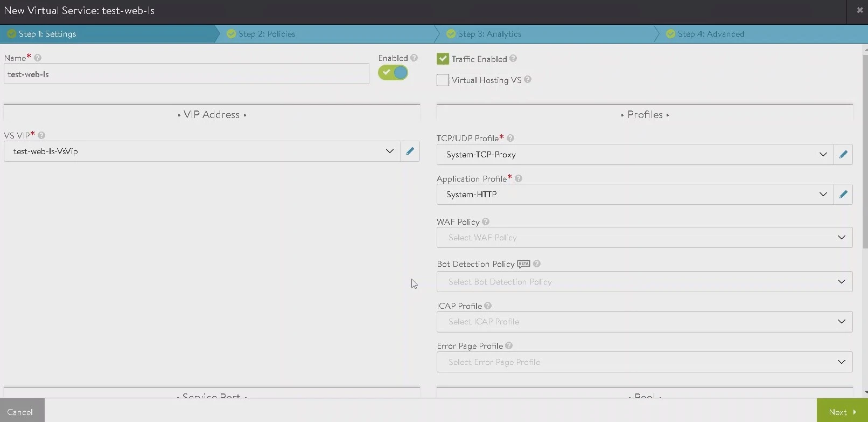Check the Virtual Hosting VS checkbox
This screenshot has height=422, width=868.
coord(443,80)
